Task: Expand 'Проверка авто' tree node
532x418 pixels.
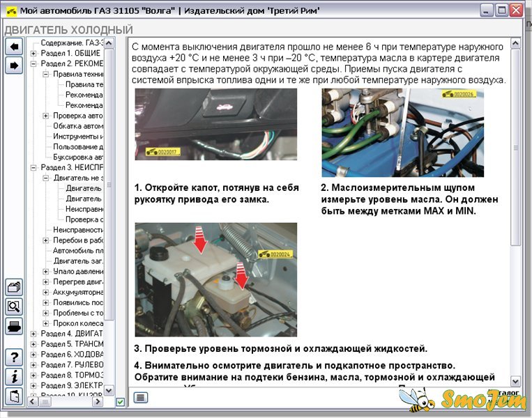Action: 45,116
